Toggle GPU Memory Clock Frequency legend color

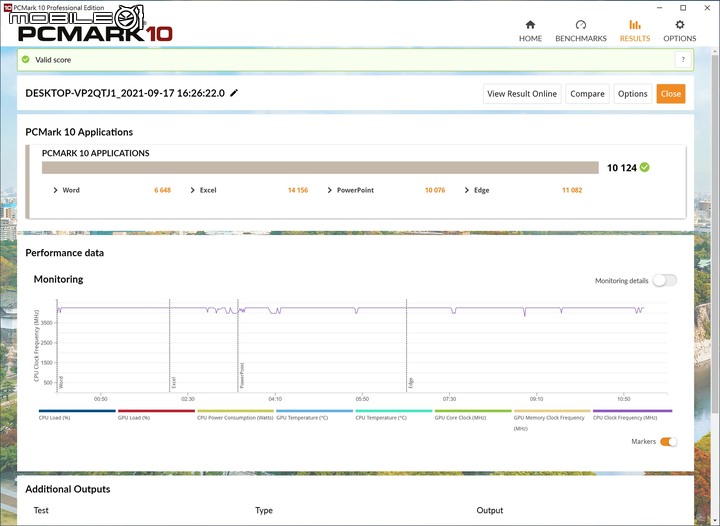tap(552, 411)
